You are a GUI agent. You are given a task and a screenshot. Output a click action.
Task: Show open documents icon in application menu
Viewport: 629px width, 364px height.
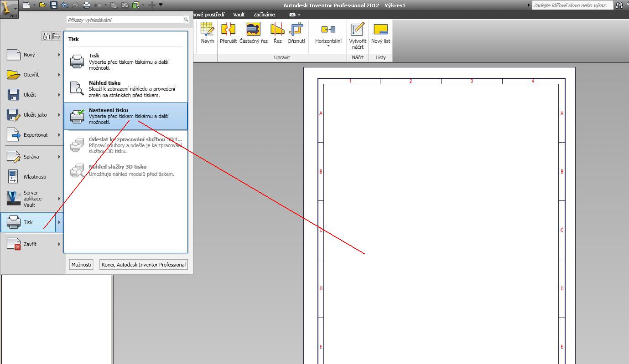coord(56,36)
